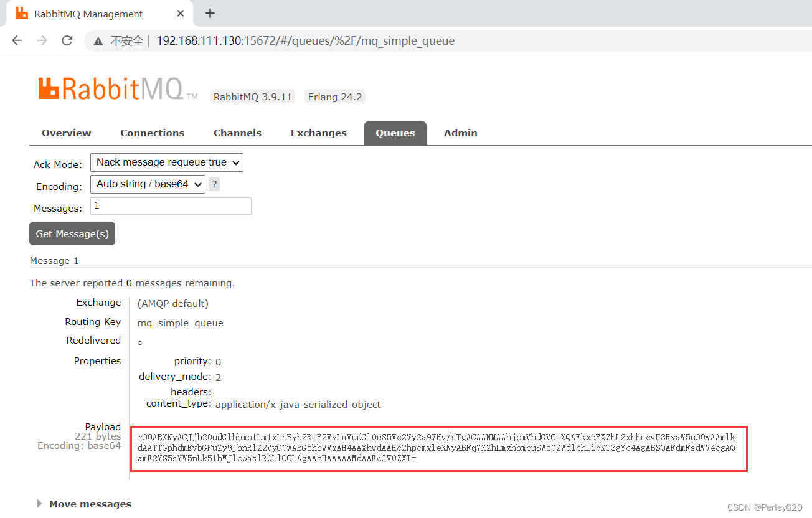Screen dimensions: 812x518
Task: Click the delivery_mode property label
Action: tap(175, 377)
